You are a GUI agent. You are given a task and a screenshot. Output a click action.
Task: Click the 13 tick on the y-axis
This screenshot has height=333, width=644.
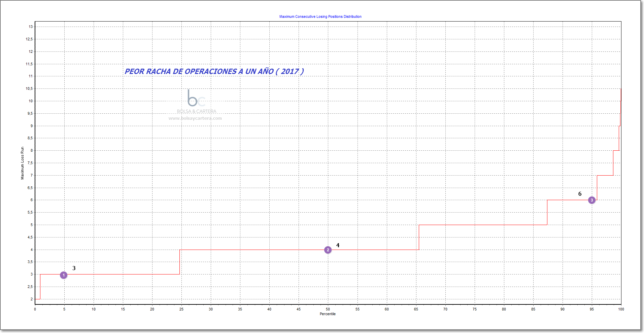click(x=31, y=27)
